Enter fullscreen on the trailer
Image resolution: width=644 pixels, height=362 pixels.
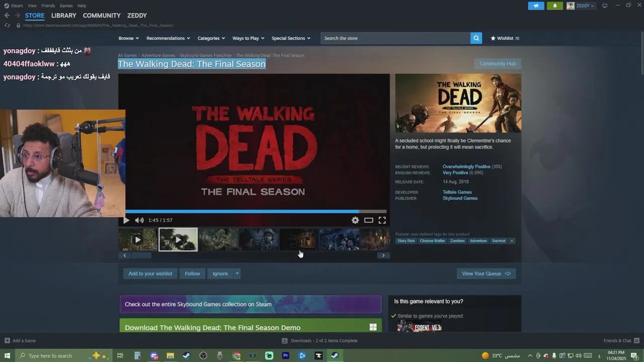click(x=382, y=220)
